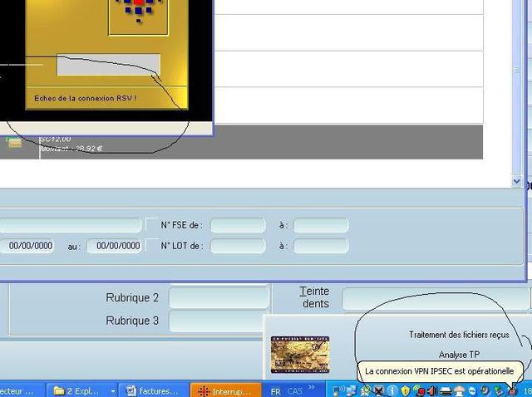The image size is (532, 397).
Task: Click the date field after 'au :'
Action: (114, 246)
